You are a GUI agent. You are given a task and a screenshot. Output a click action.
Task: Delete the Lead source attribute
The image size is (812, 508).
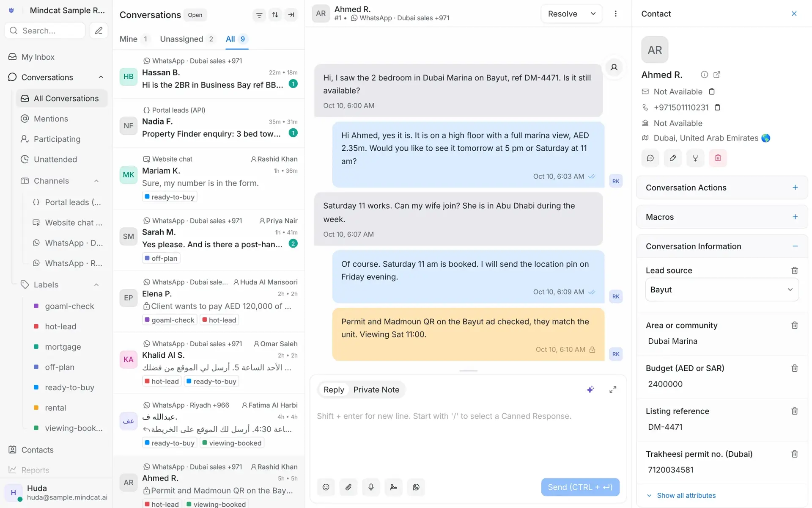click(x=795, y=271)
